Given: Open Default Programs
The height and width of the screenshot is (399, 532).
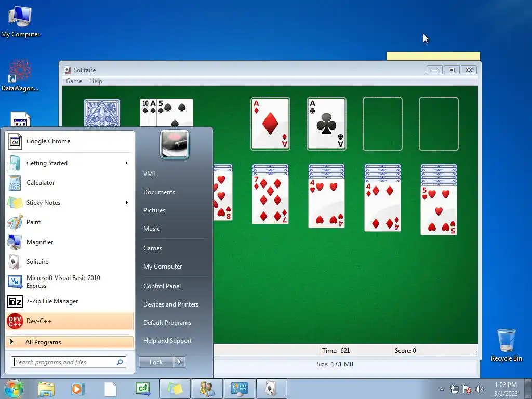Looking at the screenshot, I should 167,323.
